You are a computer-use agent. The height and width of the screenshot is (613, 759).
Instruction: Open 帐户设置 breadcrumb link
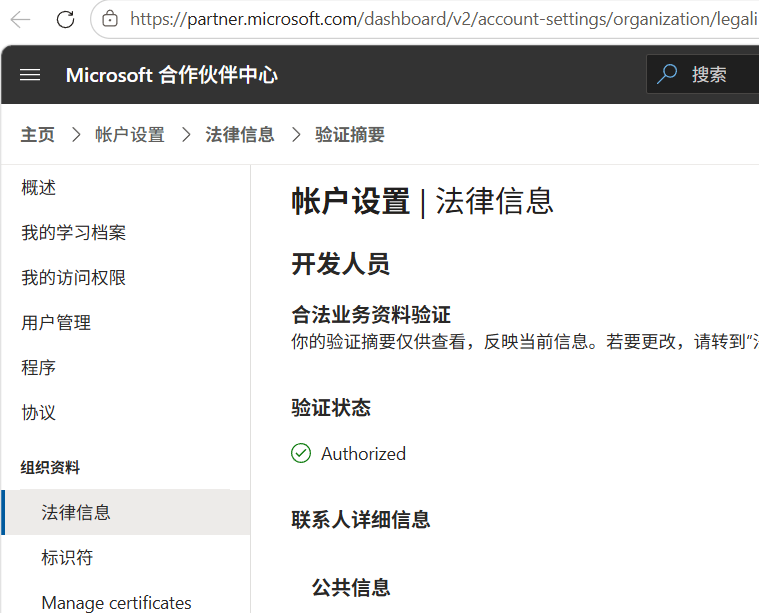tap(130, 135)
